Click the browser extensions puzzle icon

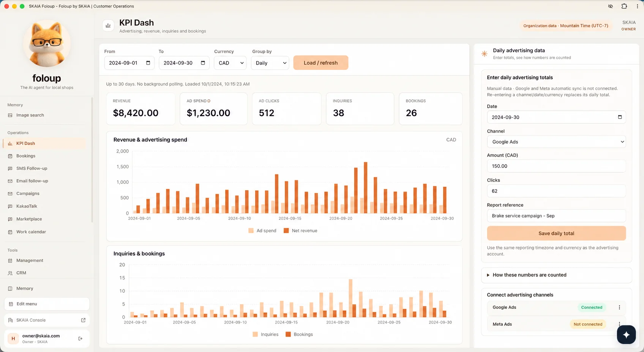coord(624,6)
